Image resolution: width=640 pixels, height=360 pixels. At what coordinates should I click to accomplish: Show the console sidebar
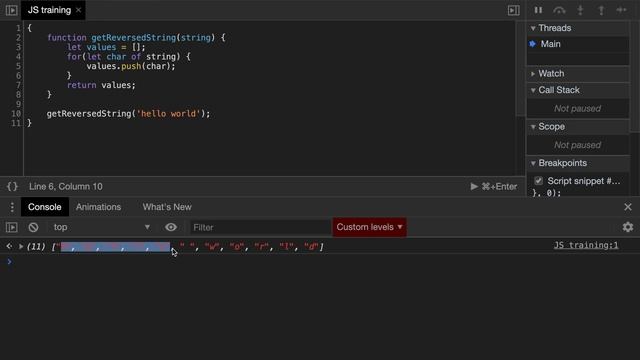coord(11,227)
